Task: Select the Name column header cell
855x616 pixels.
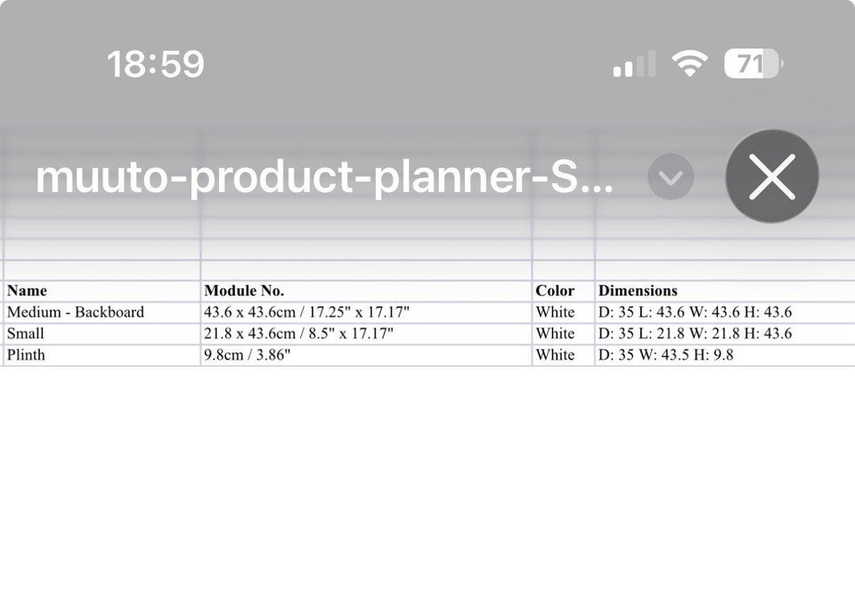Action: [x=27, y=291]
